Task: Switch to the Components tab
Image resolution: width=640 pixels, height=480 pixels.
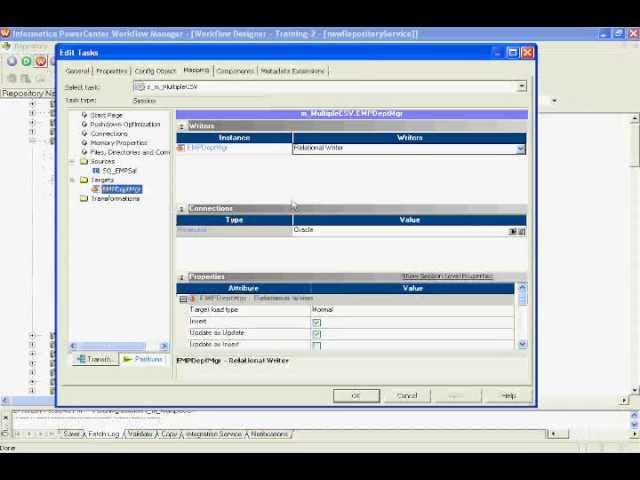Action: point(235,71)
